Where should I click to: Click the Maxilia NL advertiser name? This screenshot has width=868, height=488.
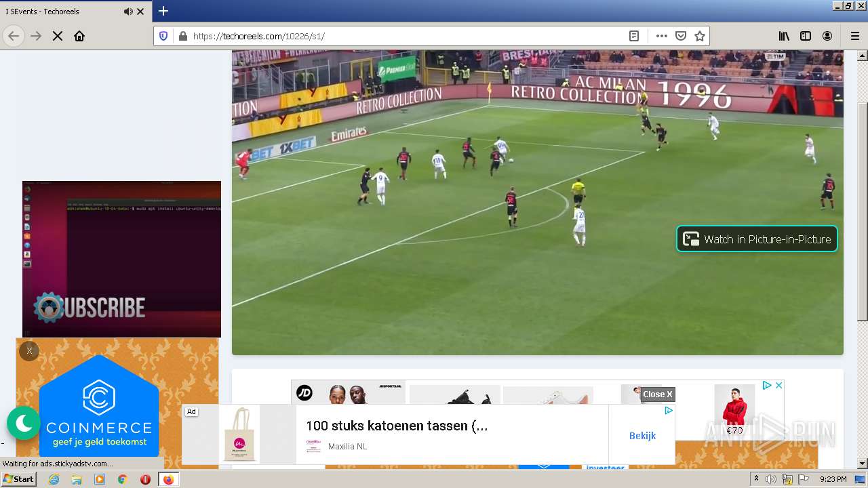pos(347,447)
